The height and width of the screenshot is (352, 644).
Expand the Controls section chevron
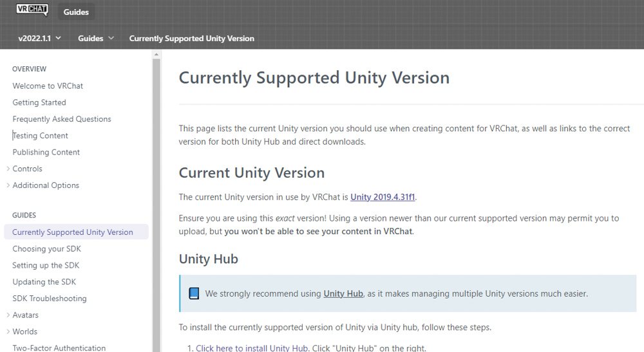pyautogui.click(x=8, y=169)
